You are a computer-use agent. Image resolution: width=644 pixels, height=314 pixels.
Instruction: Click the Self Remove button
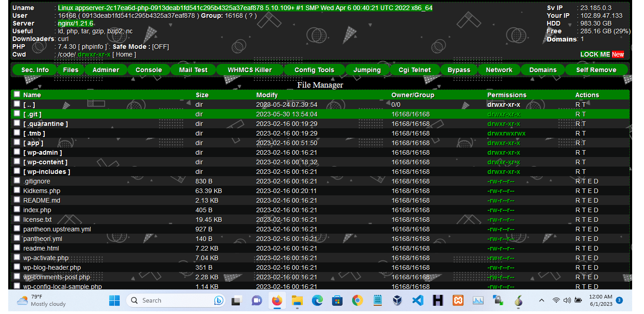point(596,70)
